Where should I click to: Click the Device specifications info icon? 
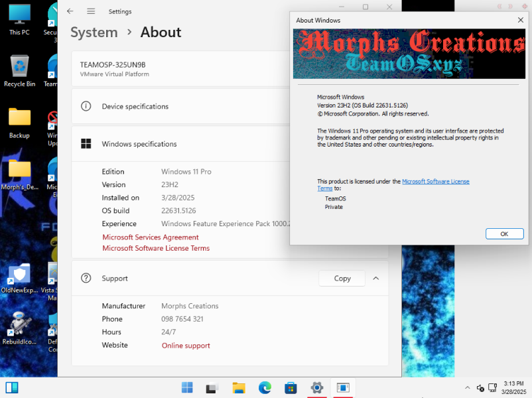click(86, 106)
